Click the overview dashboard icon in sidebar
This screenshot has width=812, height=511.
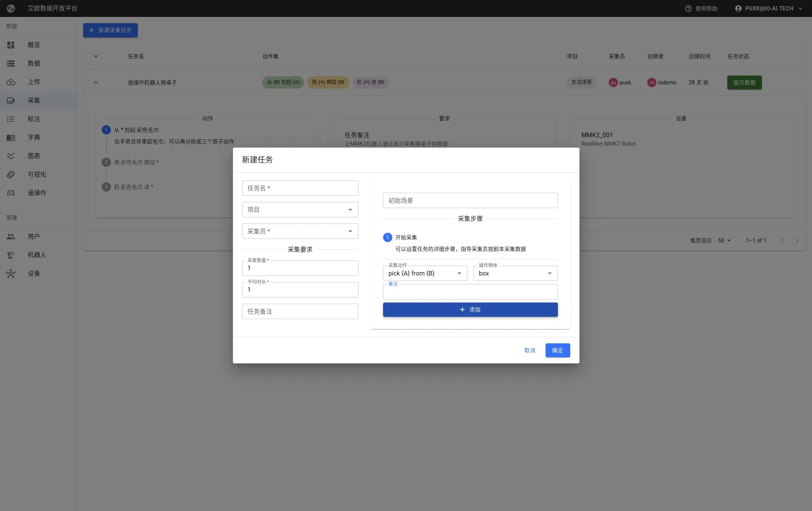click(11, 45)
